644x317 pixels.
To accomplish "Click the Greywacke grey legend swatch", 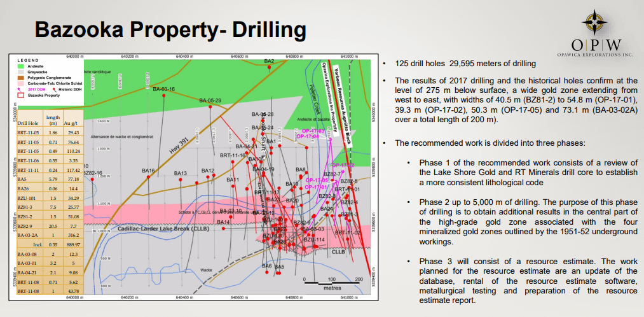I will click(21, 71).
